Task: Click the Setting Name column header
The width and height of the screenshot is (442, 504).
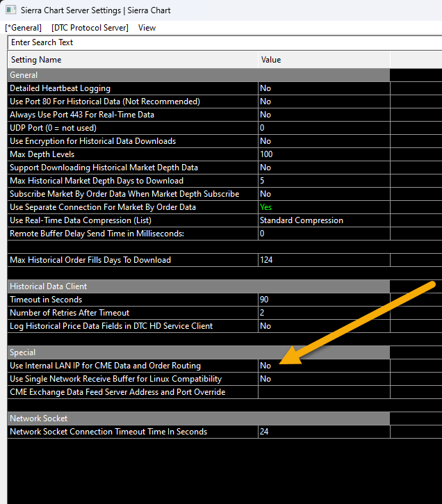Action: click(133, 60)
